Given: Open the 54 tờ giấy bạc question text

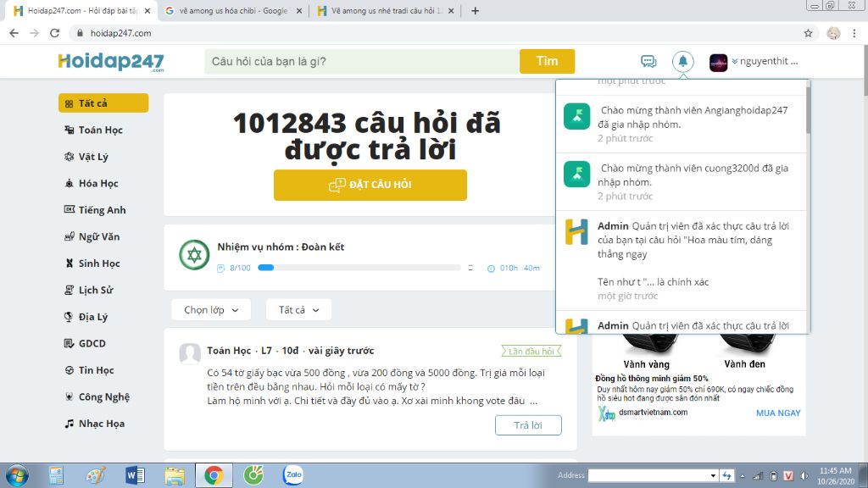Looking at the screenshot, I should (x=376, y=386).
